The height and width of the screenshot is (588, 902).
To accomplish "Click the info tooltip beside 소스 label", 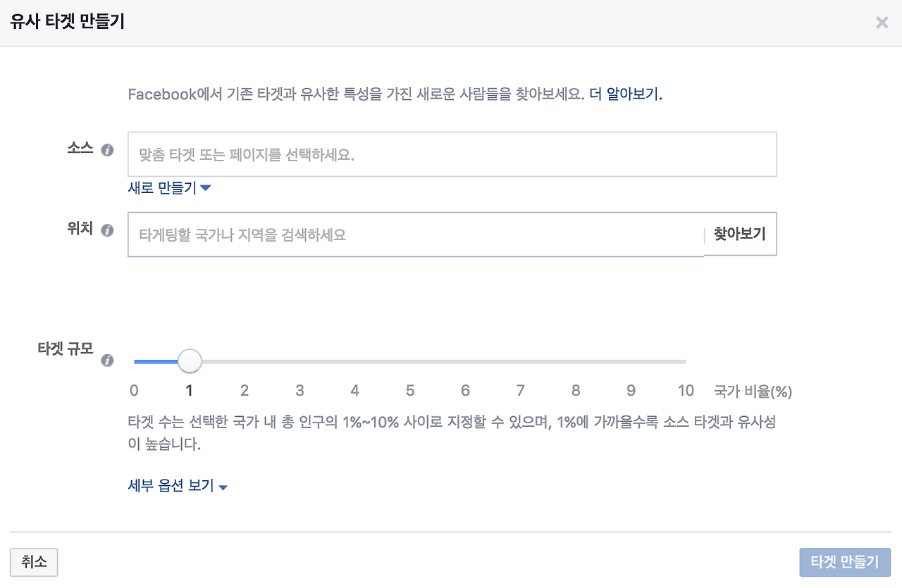I will click(107, 149).
